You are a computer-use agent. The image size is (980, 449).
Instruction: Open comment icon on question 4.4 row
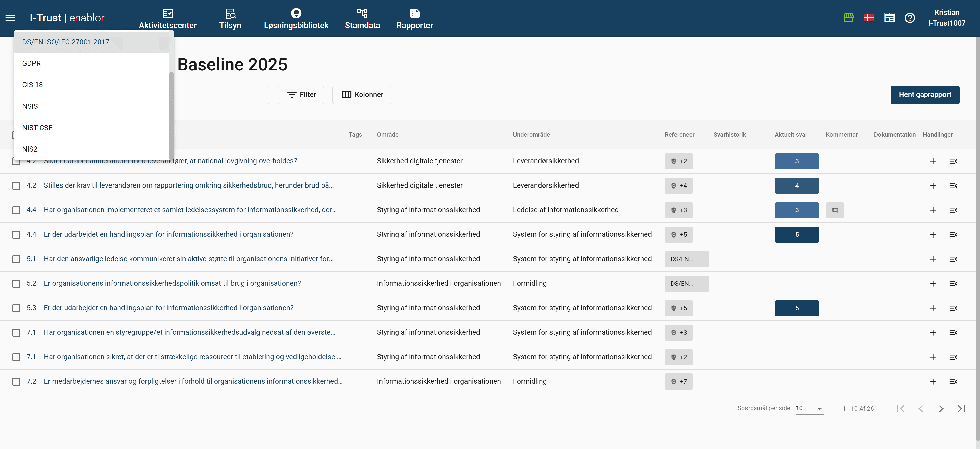coord(835,210)
